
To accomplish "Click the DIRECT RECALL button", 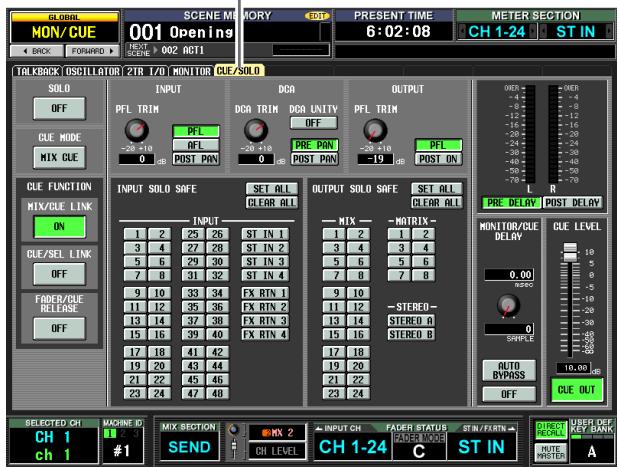I will coord(550,429).
